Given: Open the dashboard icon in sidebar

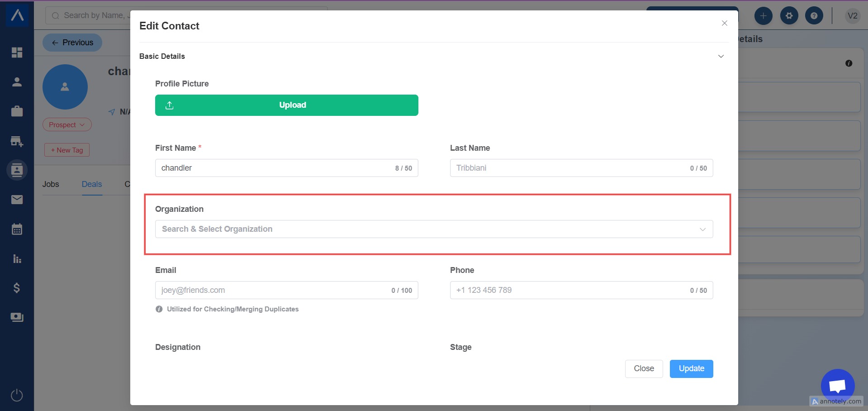Looking at the screenshot, I should point(17,53).
